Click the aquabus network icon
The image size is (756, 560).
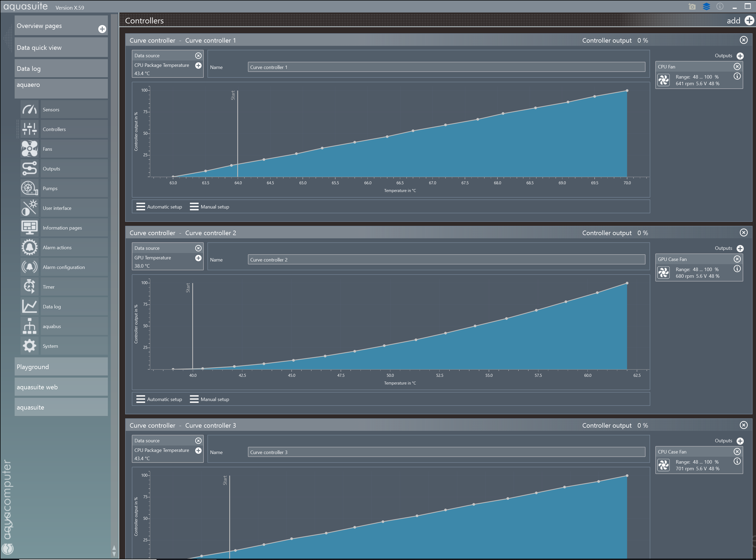30,326
